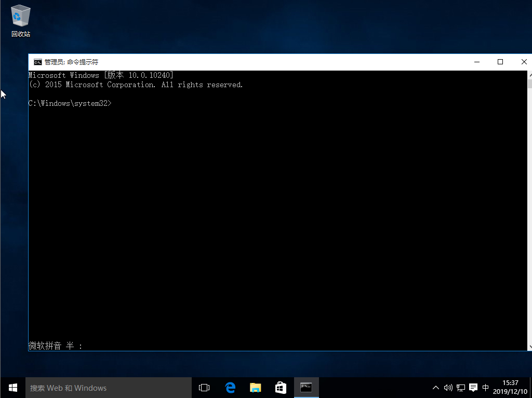Launch Microsoft Edge from the taskbar

[x=230, y=387]
